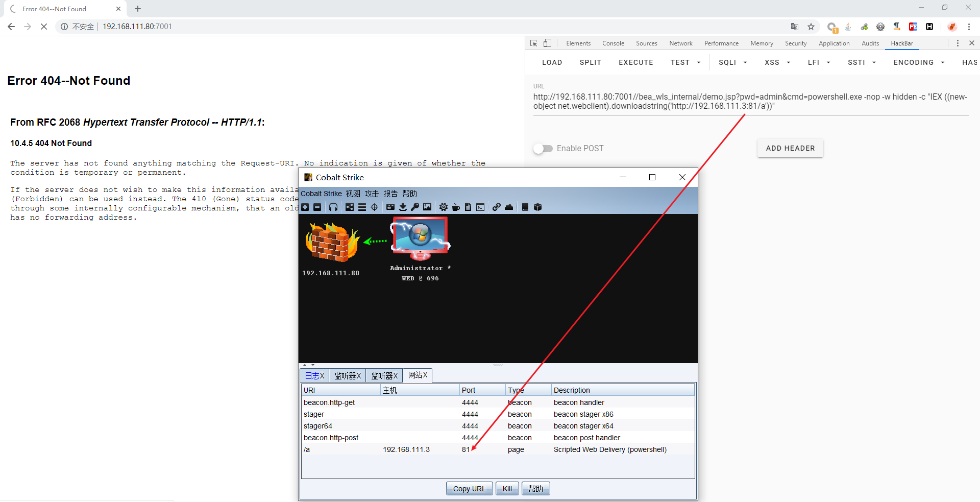Screen dimensions: 980x502
Task: Bookmark this page with the star icon
Action: (x=811, y=27)
